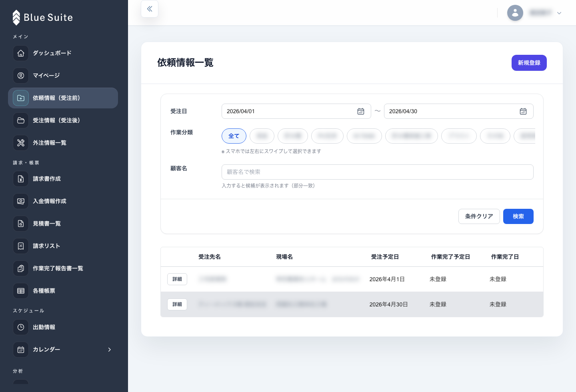This screenshot has height=392, width=576.
Task: Click the scissors icon for 外注情報一覧
Action: 21,143
